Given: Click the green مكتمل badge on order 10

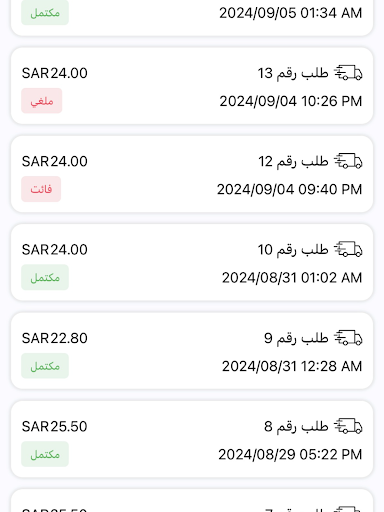Looking at the screenshot, I should tap(45, 277).
